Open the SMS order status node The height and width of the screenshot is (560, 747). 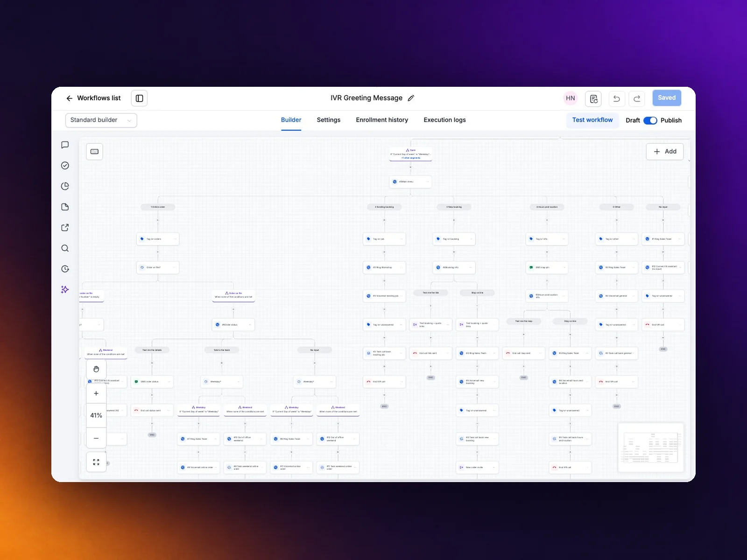point(152,382)
